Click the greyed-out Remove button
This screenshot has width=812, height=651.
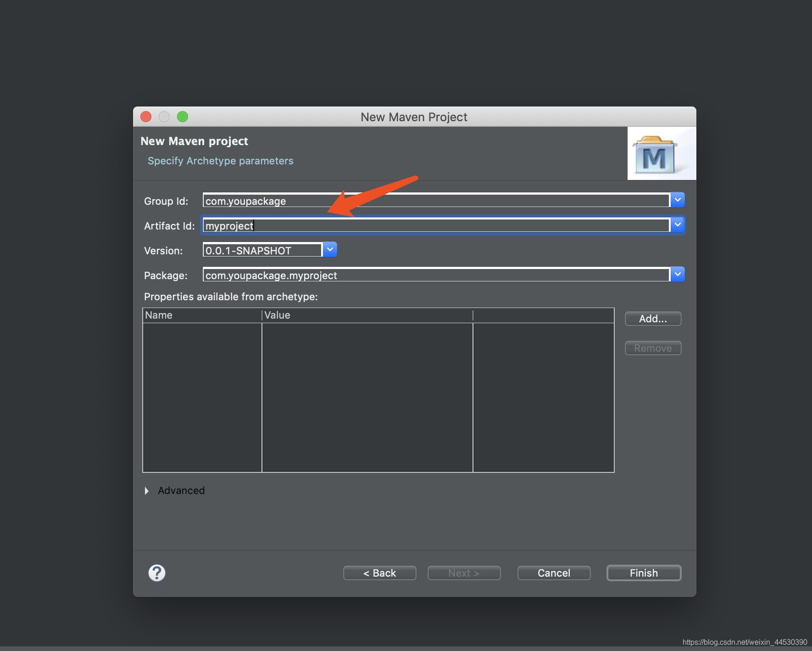pos(653,348)
